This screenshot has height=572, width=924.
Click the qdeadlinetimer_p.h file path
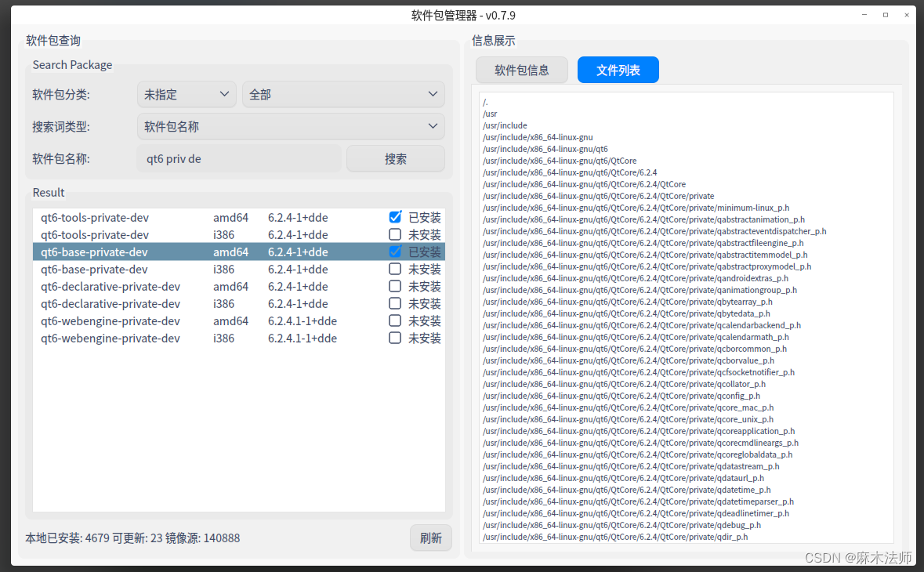pyautogui.click(x=636, y=514)
